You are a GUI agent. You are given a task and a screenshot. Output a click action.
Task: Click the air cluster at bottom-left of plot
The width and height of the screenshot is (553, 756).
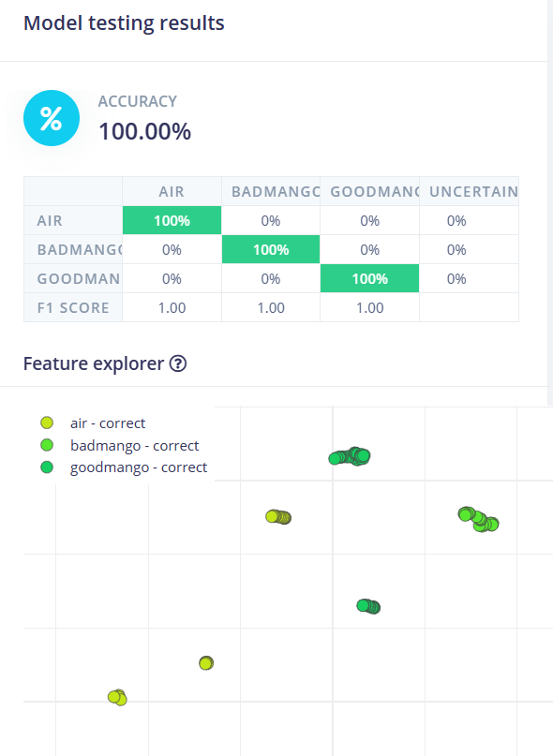tap(117, 697)
